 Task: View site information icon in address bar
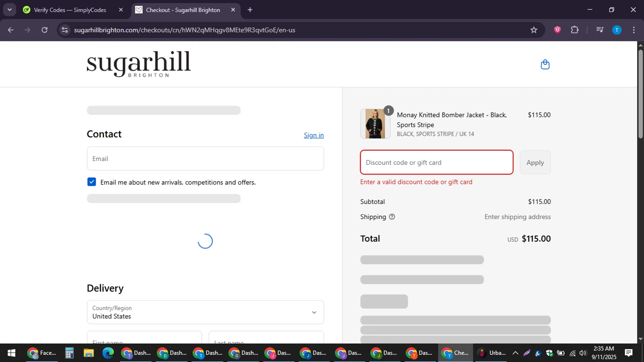(65, 30)
